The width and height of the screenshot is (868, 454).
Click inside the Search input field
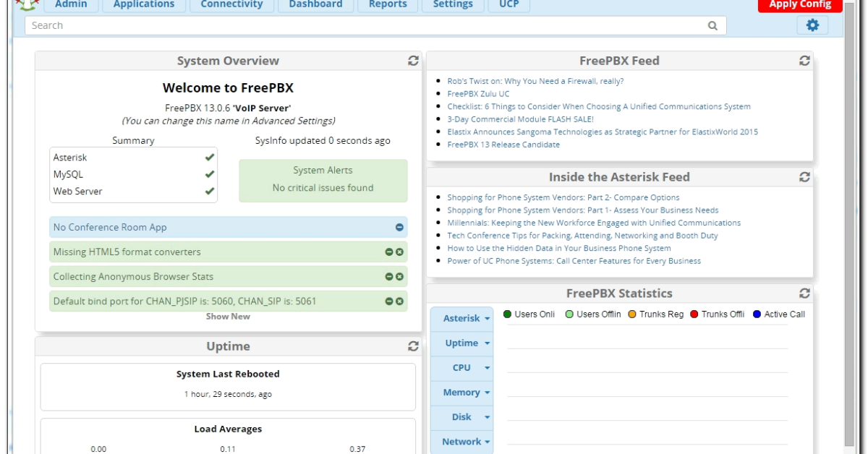pyautogui.click(x=289, y=25)
